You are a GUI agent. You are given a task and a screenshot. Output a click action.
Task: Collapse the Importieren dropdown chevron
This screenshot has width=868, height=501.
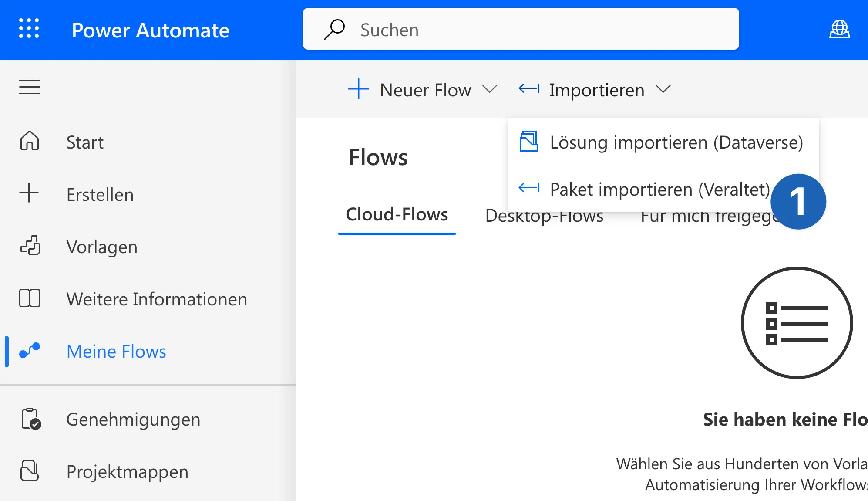click(x=663, y=89)
